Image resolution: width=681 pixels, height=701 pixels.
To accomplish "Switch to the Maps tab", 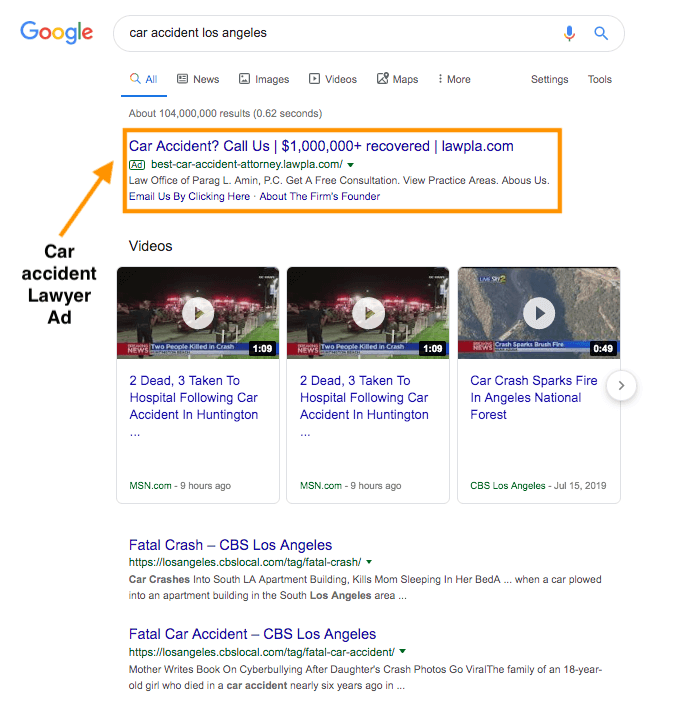I will [x=397, y=79].
